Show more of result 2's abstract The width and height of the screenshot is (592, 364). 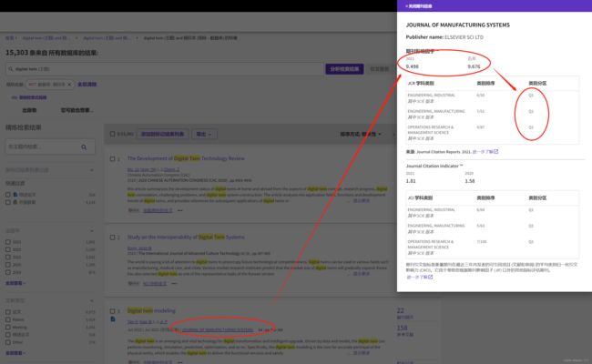pyautogui.click(x=361, y=274)
